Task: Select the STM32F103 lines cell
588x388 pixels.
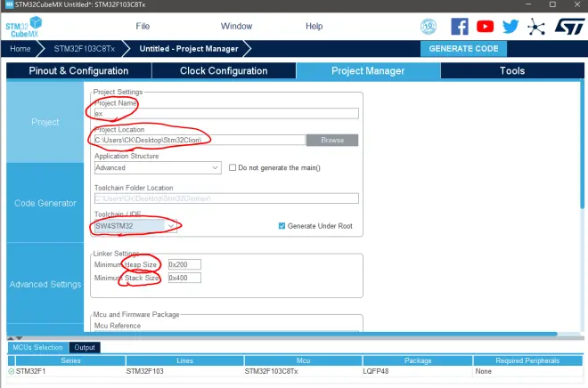Action: [x=185, y=371]
